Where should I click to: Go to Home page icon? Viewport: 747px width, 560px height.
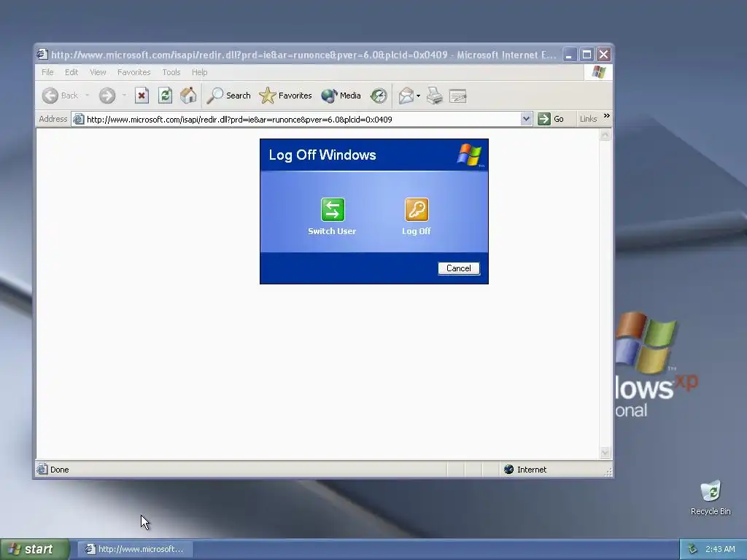[x=188, y=96]
